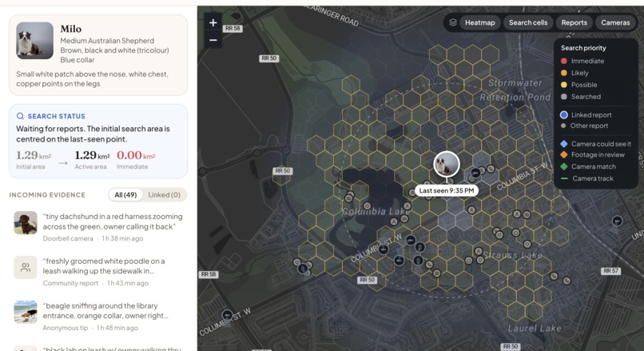Screen dimensions: 644x351
Task: Click the RR 57 road shield
Action: 610,271
